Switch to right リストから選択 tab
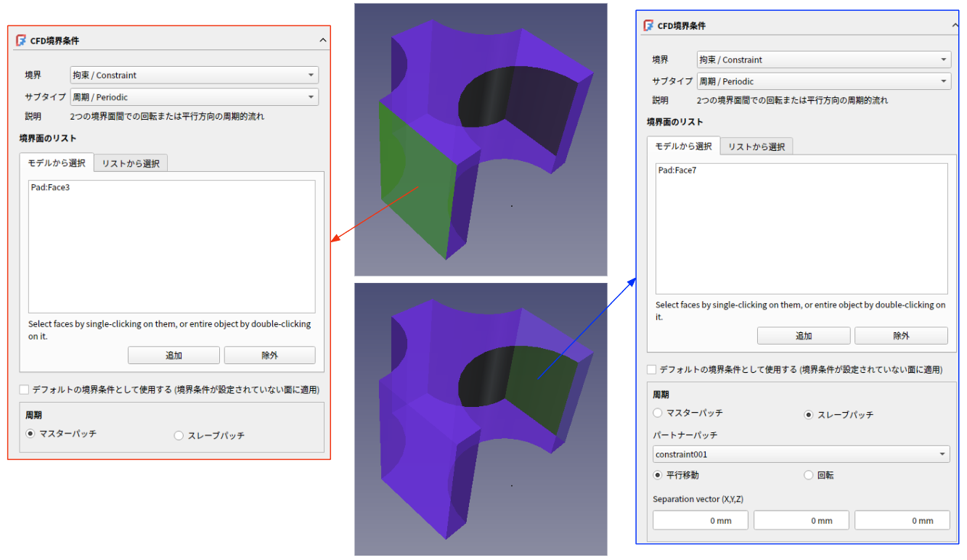The width and height of the screenshot is (967, 560). (756, 147)
